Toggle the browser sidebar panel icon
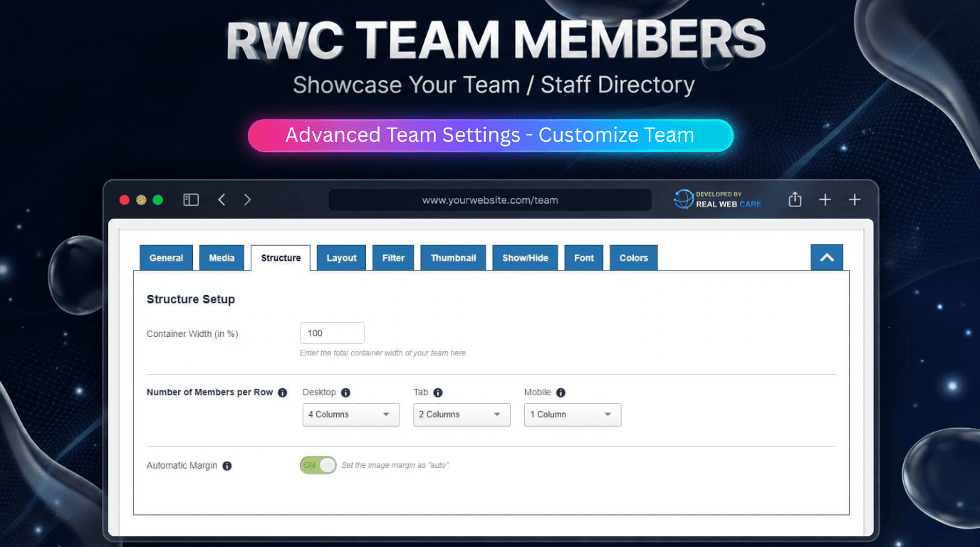Screen dimensions: 980x547 click(191, 200)
